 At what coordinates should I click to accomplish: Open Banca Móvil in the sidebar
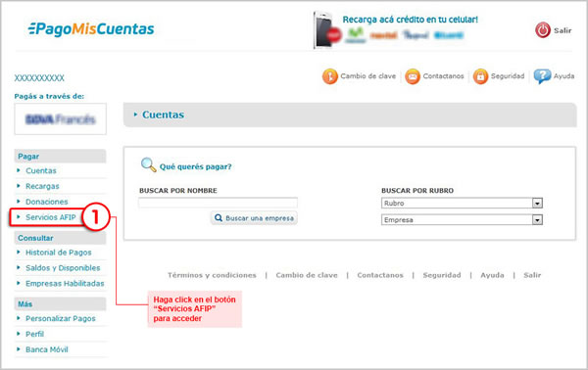[47, 349]
